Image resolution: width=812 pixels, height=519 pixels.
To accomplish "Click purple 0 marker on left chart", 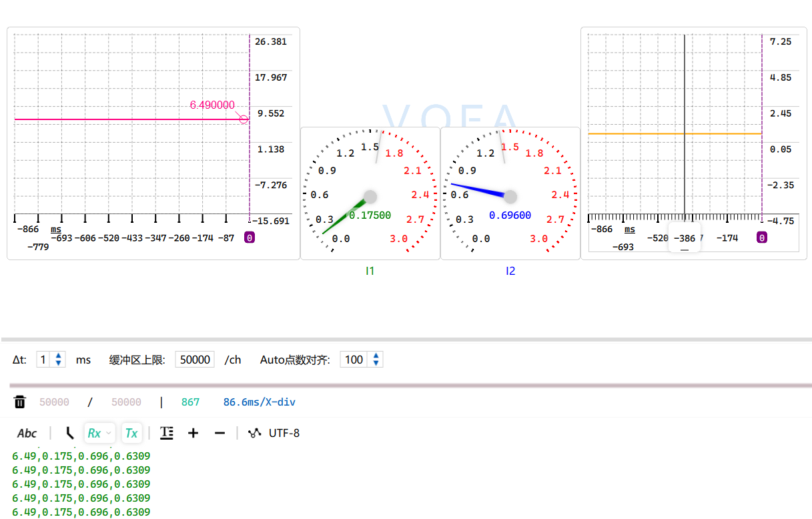I will (249, 237).
